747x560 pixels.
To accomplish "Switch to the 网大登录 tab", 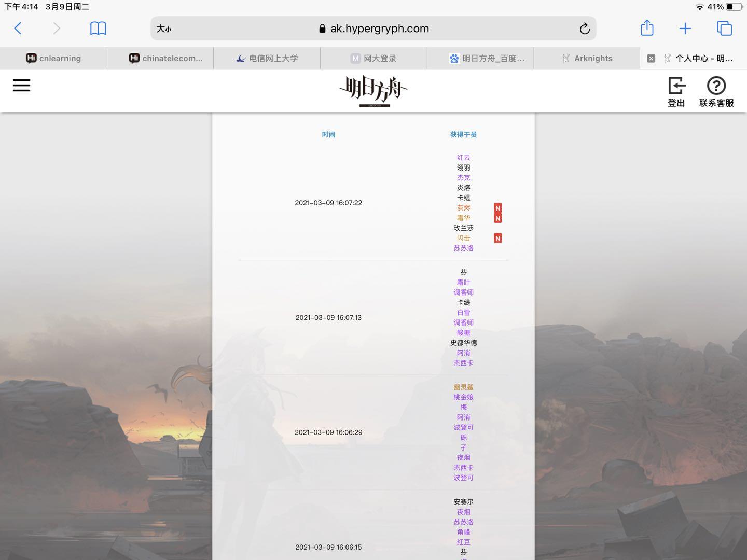I will pyautogui.click(x=374, y=58).
